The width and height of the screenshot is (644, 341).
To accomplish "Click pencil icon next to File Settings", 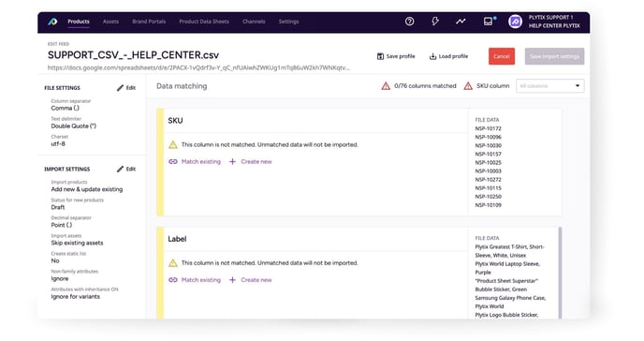I will [x=120, y=88].
